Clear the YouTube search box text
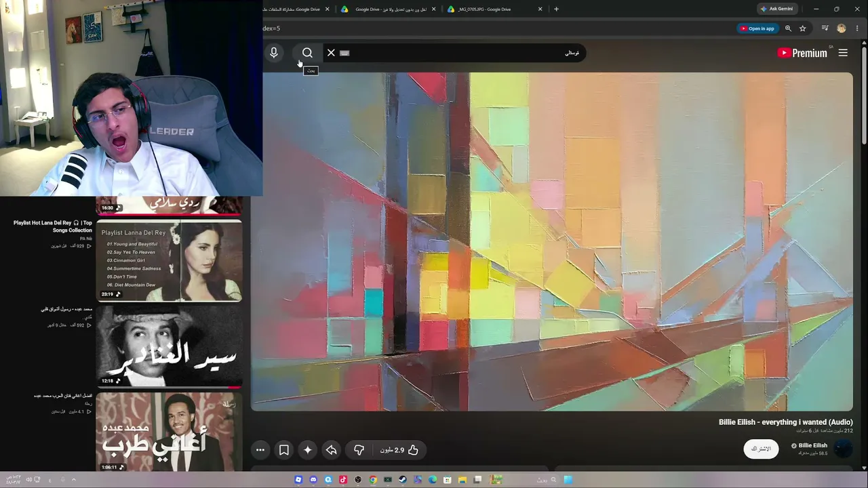The image size is (868, 488). click(x=331, y=53)
